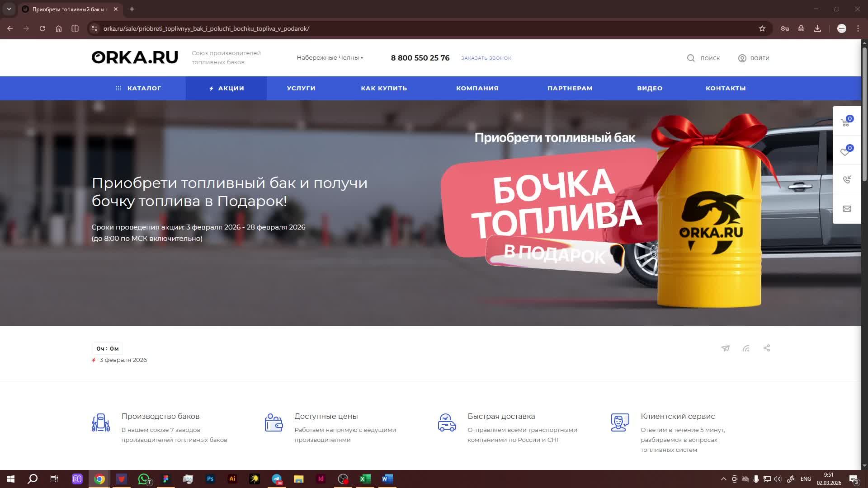Screen dimensions: 868x488
Task: Select the АКЦИИ tab in navigation
Action: click(x=226, y=88)
